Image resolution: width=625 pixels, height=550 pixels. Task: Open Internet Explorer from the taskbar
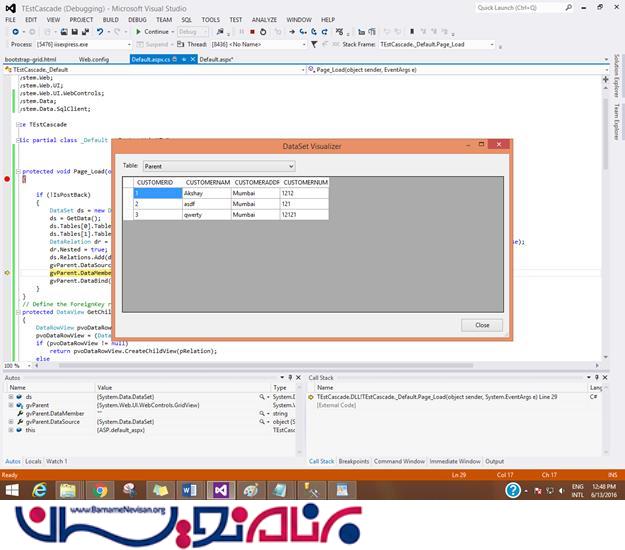(40, 490)
